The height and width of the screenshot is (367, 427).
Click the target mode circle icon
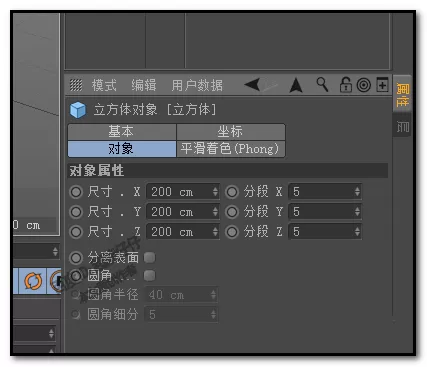click(x=364, y=85)
